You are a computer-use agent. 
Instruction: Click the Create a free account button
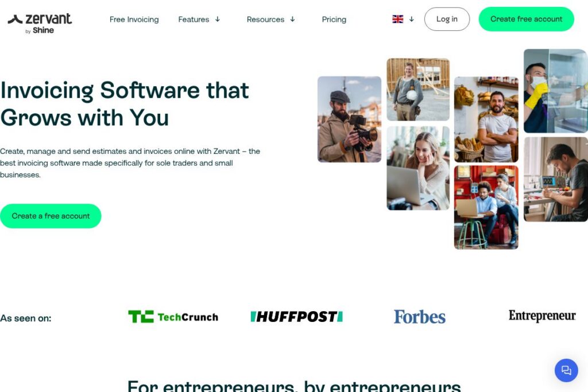tap(51, 216)
